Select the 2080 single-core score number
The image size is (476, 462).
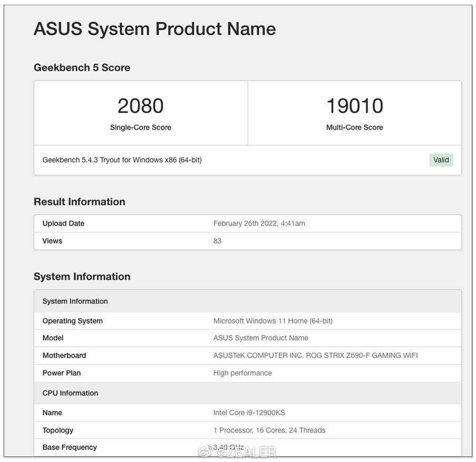tap(140, 106)
